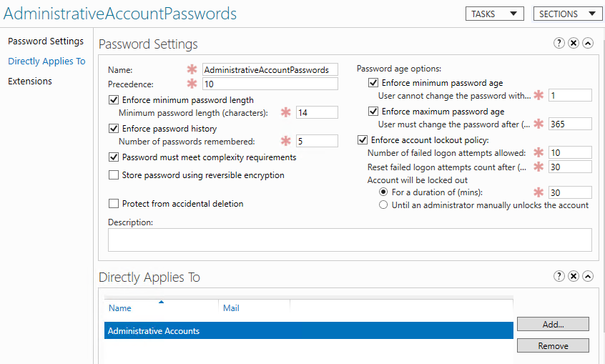The width and height of the screenshot is (605, 364).
Task: Enable Store password using reversible encryption
Action: click(x=114, y=175)
